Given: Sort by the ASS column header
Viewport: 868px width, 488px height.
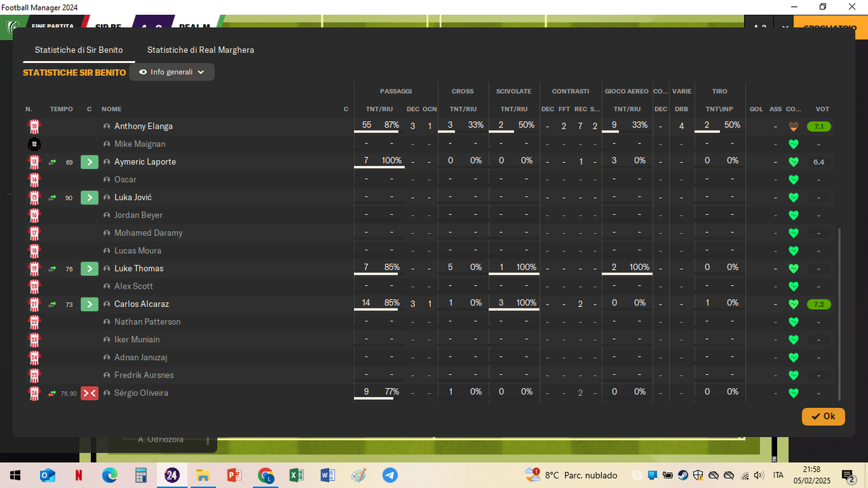Looking at the screenshot, I should click(x=776, y=109).
